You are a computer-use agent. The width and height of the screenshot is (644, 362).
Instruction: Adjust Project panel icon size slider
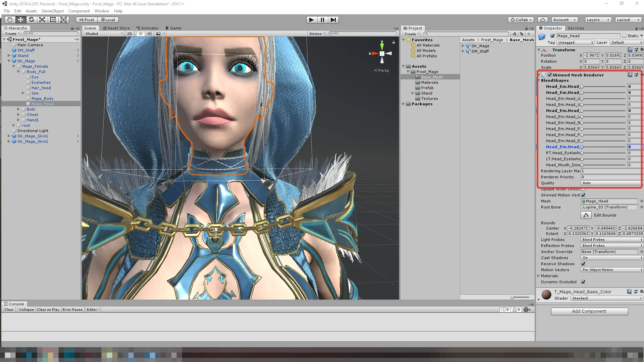(520, 297)
